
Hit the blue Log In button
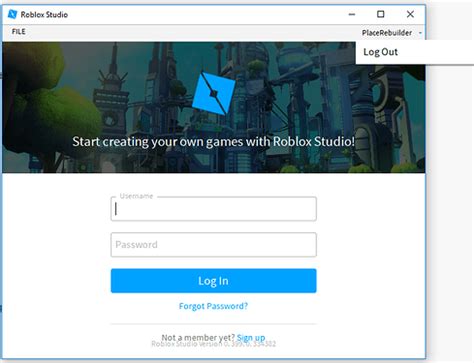click(x=213, y=281)
